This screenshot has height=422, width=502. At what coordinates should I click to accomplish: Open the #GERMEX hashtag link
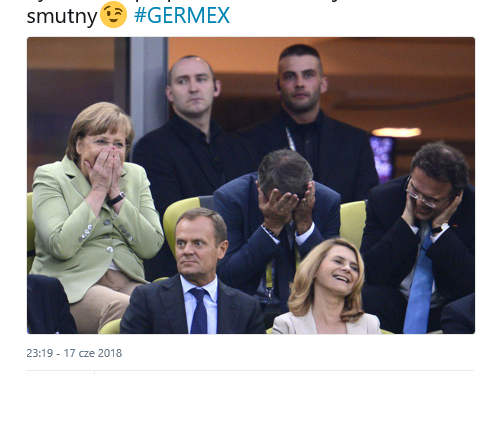tap(182, 15)
